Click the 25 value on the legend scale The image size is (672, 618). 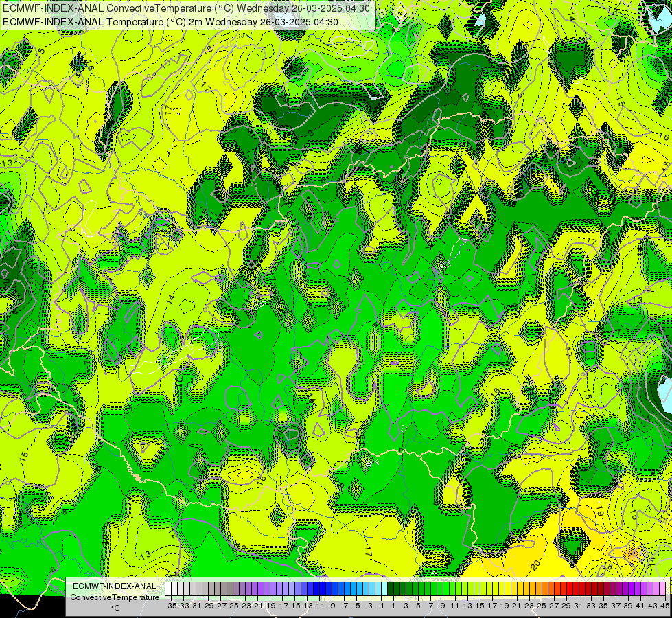pyautogui.click(x=542, y=606)
